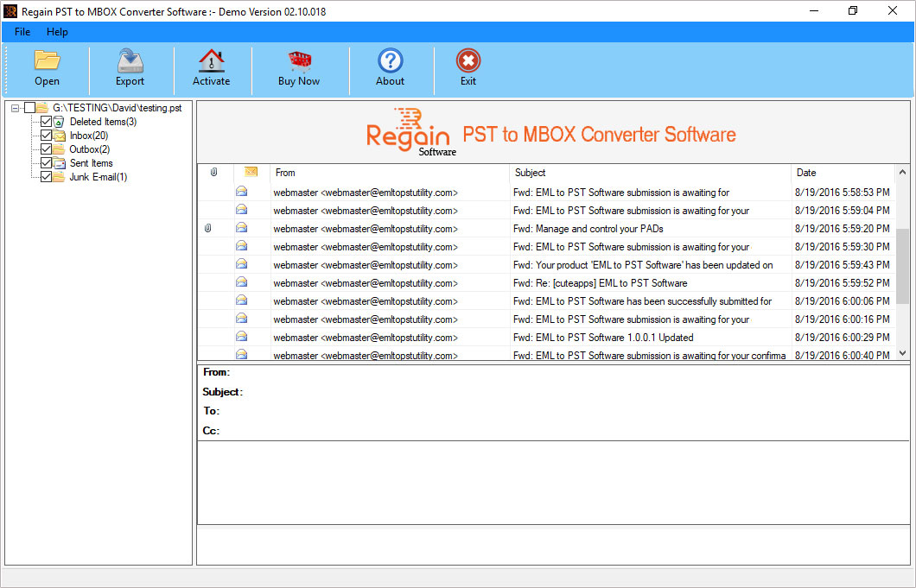Click the Outbox folder icon in tree

coord(59,149)
